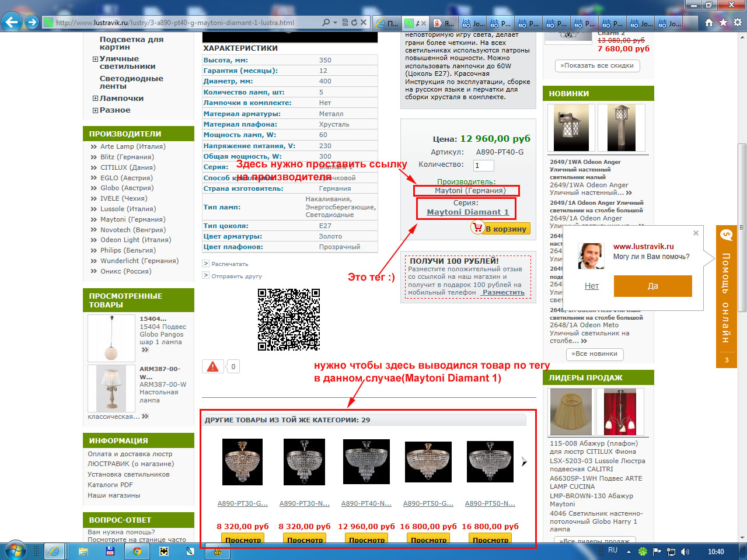747x560 pixels.
Task: Open the Globo Pangos viewed-item thumbnail
Action: tap(111, 338)
